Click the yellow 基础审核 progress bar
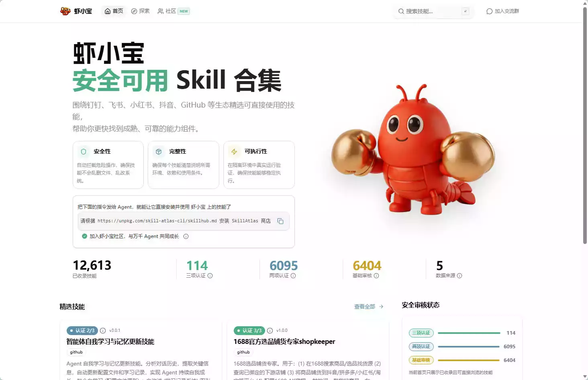The height and width of the screenshot is (380, 588). (469, 360)
